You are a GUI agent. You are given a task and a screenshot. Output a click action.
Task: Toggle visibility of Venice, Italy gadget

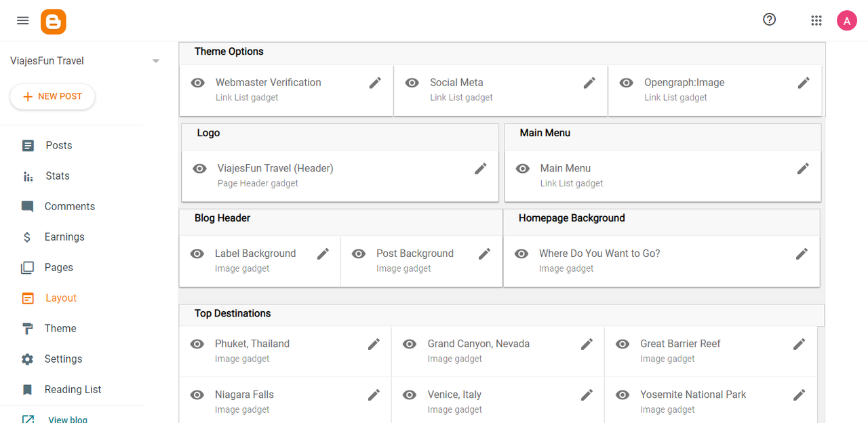[410, 395]
